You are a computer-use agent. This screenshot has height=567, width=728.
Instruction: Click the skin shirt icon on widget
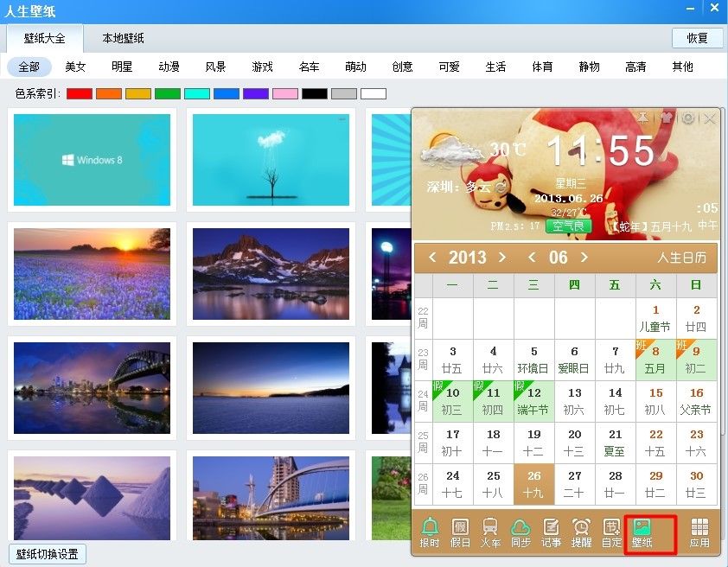tap(667, 118)
